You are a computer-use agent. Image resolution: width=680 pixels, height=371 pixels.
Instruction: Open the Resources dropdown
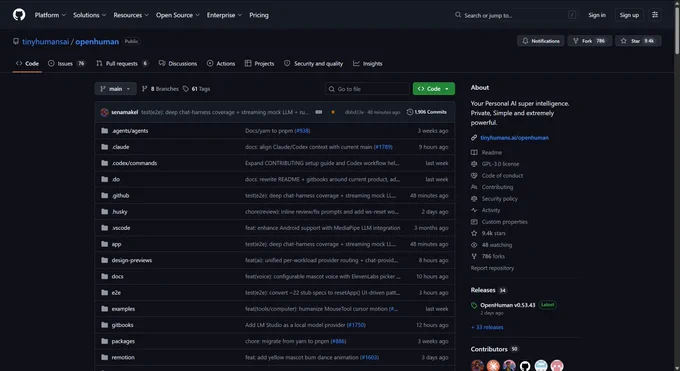131,15
